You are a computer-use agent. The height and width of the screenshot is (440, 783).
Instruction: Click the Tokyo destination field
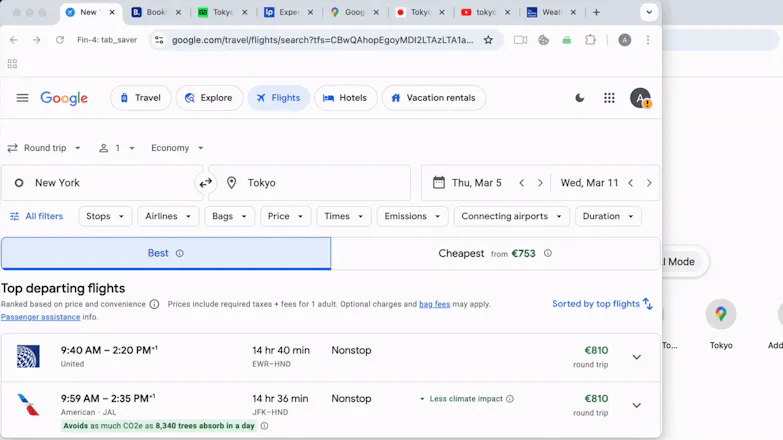(x=310, y=183)
